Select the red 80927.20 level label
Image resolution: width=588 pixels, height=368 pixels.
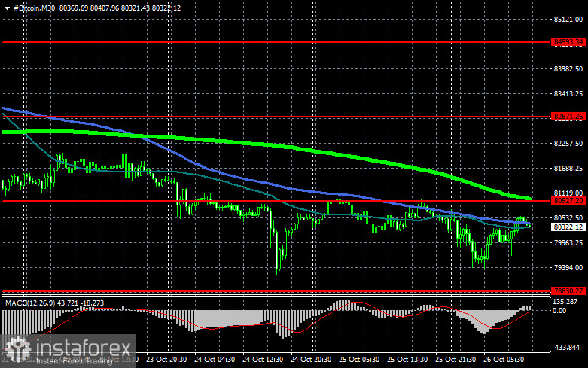(568, 201)
